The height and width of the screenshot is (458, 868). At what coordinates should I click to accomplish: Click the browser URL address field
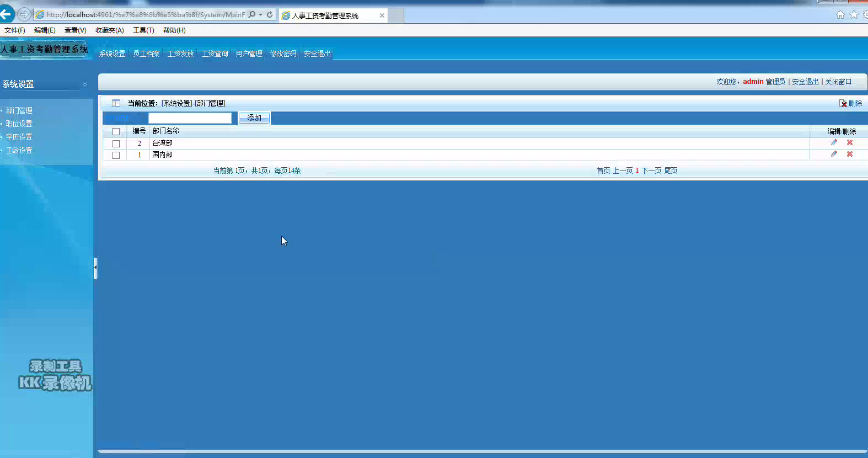tap(146, 15)
